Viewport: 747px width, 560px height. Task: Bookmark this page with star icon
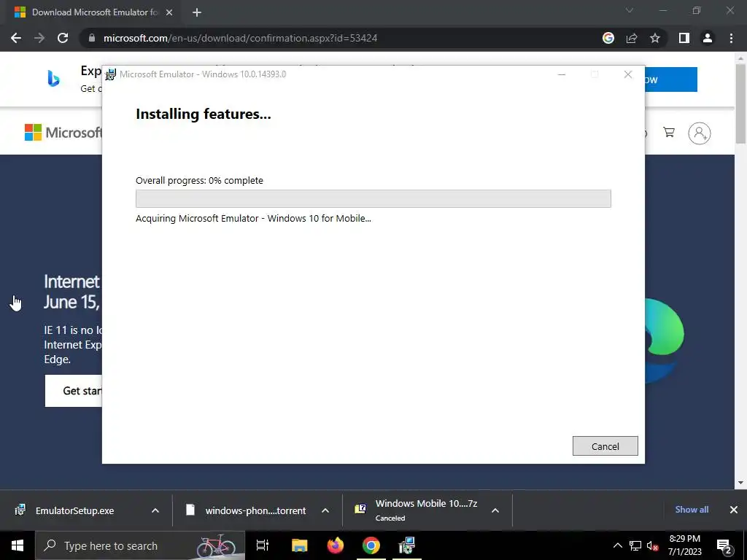pyautogui.click(x=655, y=38)
